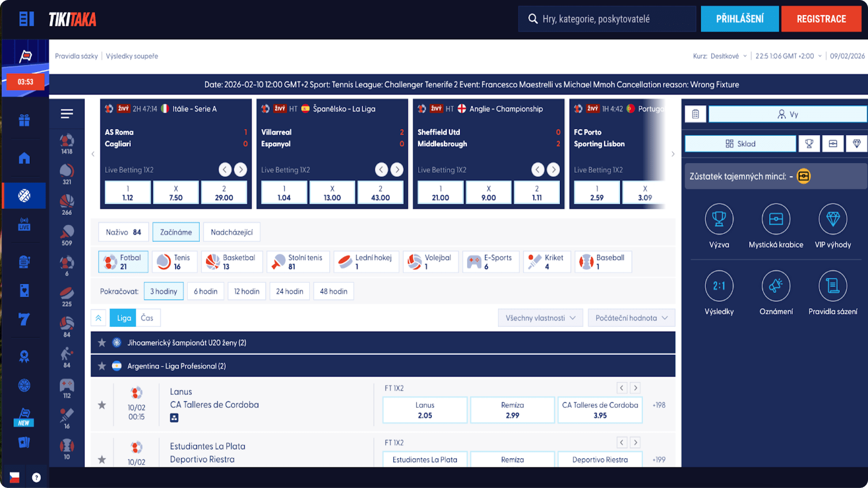Open Pravidla sázení document icon
Image resolution: width=868 pixels, height=488 pixels.
pyautogui.click(x=833, y=286)
